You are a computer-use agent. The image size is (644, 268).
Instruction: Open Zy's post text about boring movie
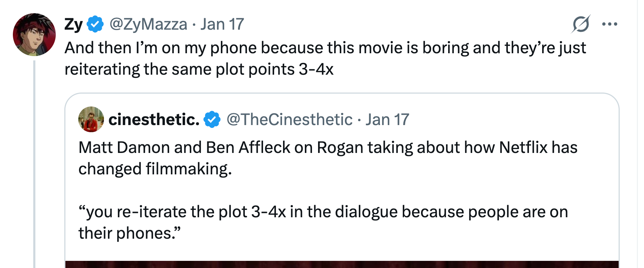pos(325,58)
